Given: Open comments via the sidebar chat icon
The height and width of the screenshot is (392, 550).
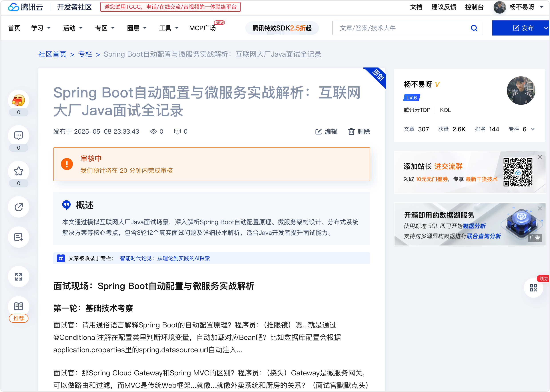Looking at the screenshot, I should click(x=19, y=136).
